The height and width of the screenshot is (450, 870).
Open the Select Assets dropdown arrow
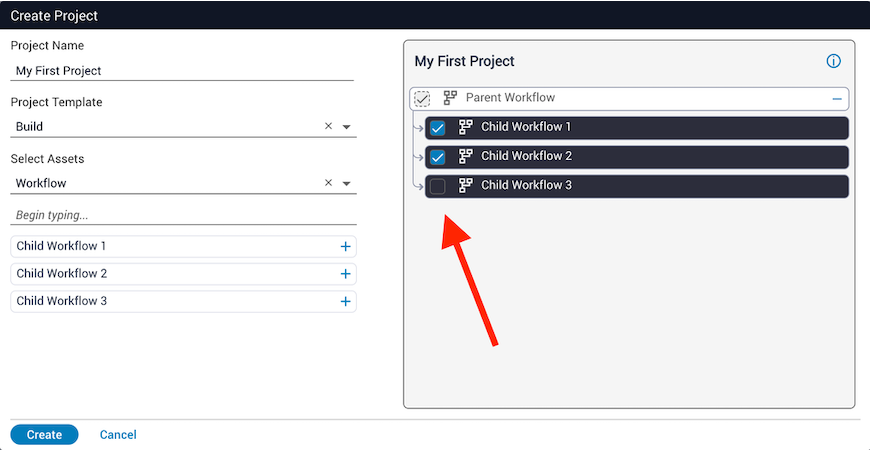(x=346, y=184)
